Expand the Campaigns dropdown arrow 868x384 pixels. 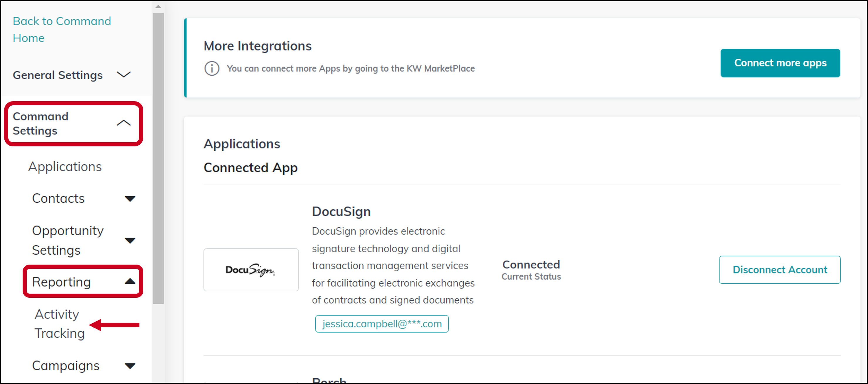coord(130,366)
